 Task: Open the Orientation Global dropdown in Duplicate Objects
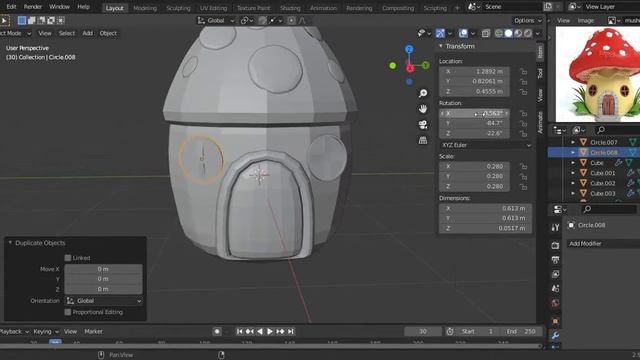point(104,301)
